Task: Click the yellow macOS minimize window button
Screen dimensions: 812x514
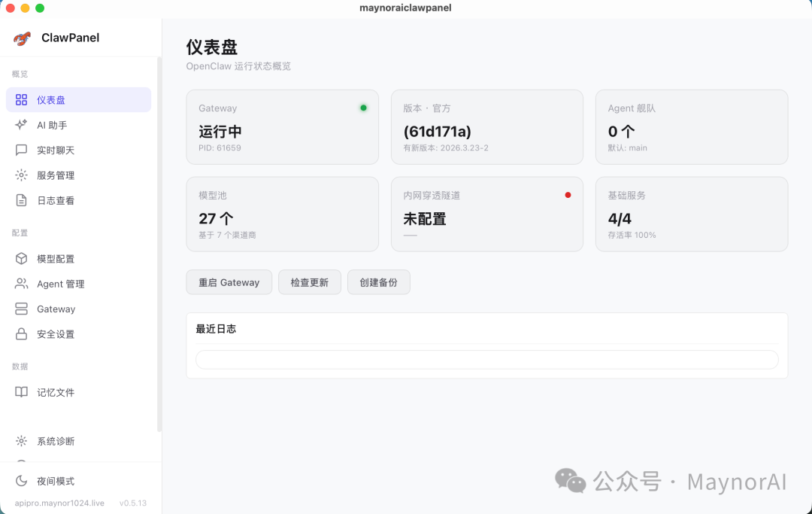Action: 25,8
